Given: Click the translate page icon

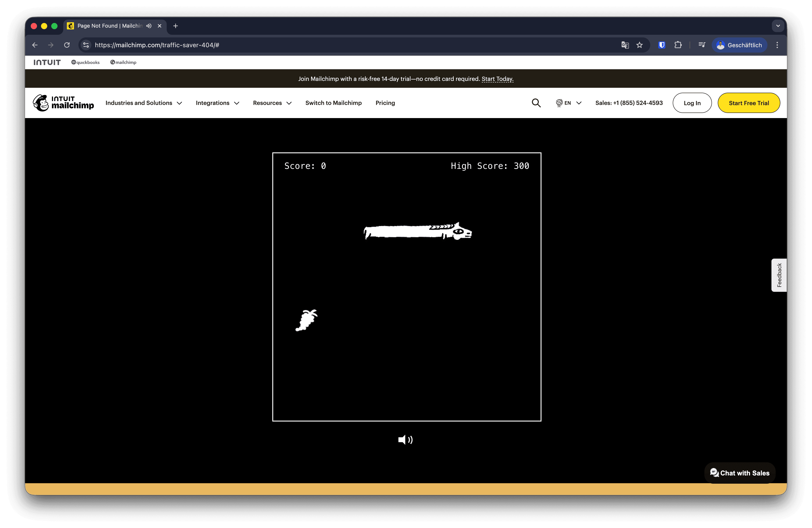Looking at the screenshot, I should 625,45.
